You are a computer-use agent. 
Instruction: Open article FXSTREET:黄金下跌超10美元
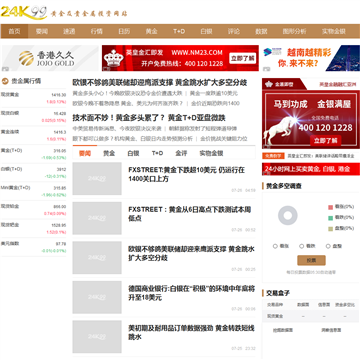(x=187, y=174)
